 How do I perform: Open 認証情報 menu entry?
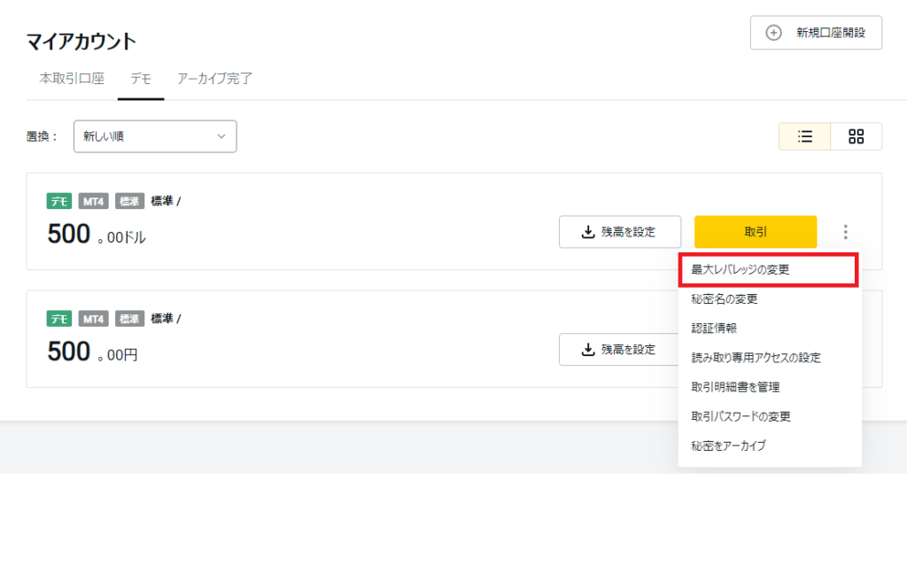pyautogui.click(x=714, y=329)
